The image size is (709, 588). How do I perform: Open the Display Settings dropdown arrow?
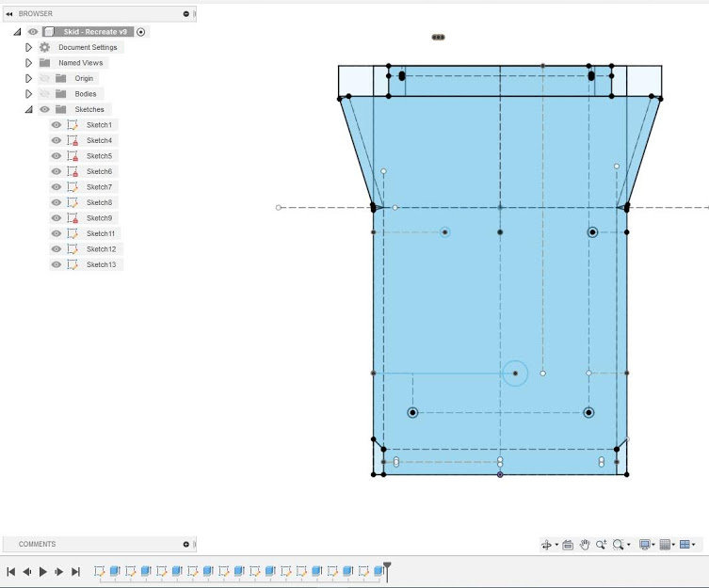[x=653, y=545]
